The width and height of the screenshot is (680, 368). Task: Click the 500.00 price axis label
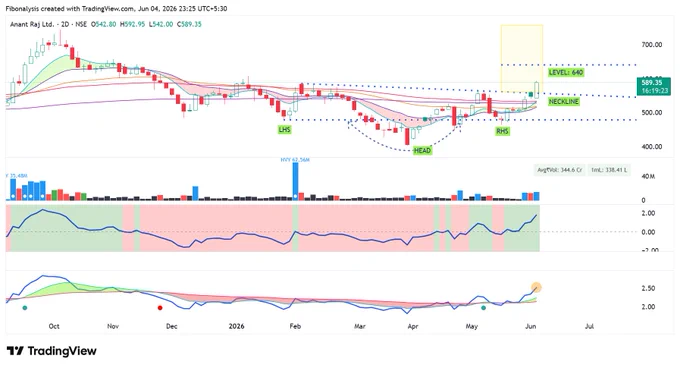[x=652, y=113]
